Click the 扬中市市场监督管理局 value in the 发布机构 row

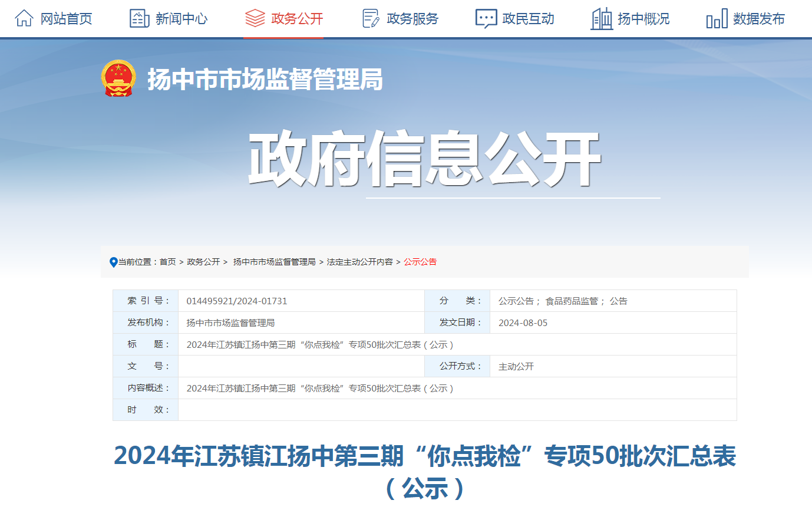[230, 323]
